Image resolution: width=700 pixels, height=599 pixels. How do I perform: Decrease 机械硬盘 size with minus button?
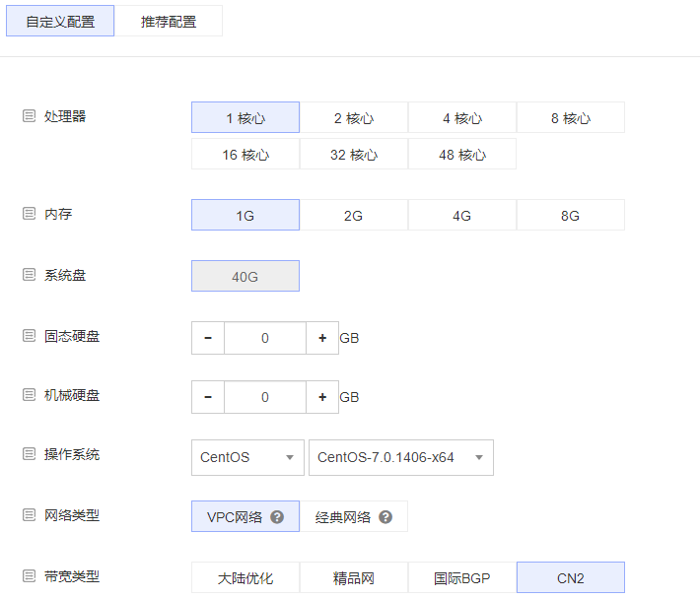tap(208, 397)
